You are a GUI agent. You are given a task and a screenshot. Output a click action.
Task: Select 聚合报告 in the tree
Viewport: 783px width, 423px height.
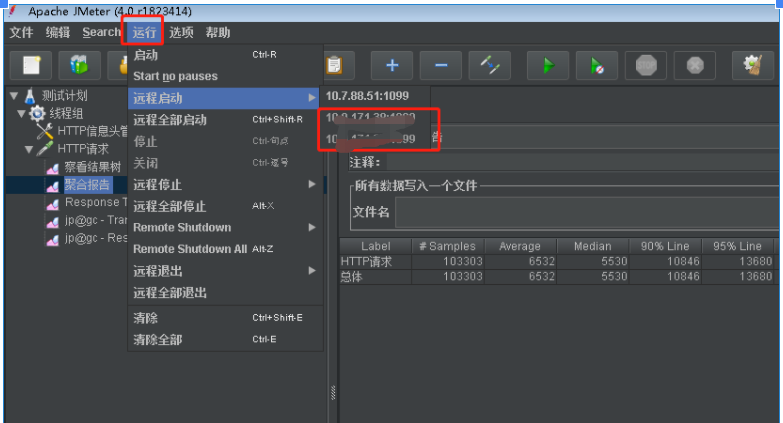(x=87, y=185)
